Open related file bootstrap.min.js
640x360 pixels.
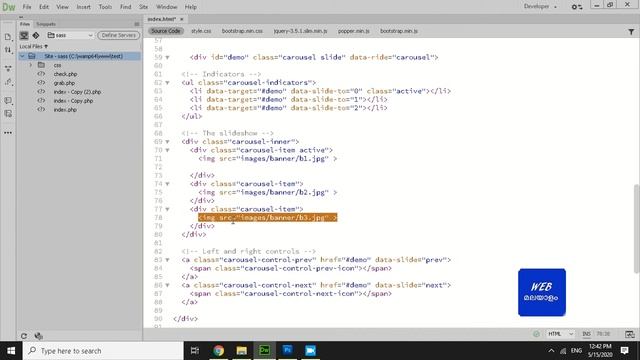tap(399, 31)
